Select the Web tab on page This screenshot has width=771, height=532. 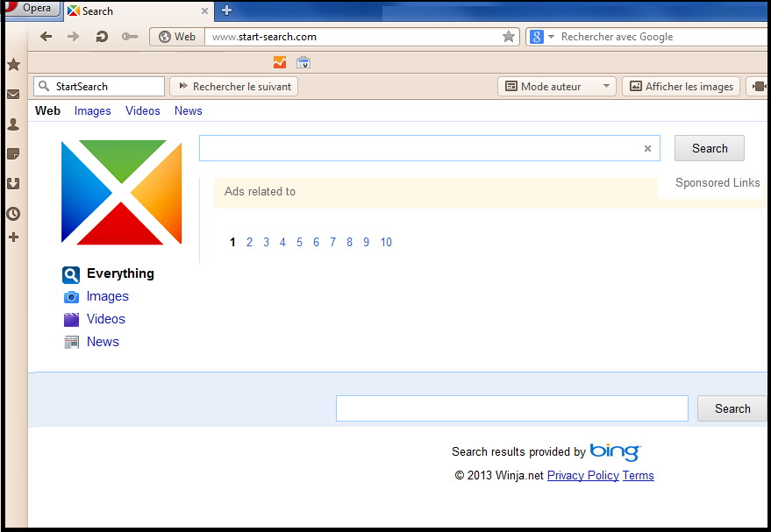[x=47, y=110]
